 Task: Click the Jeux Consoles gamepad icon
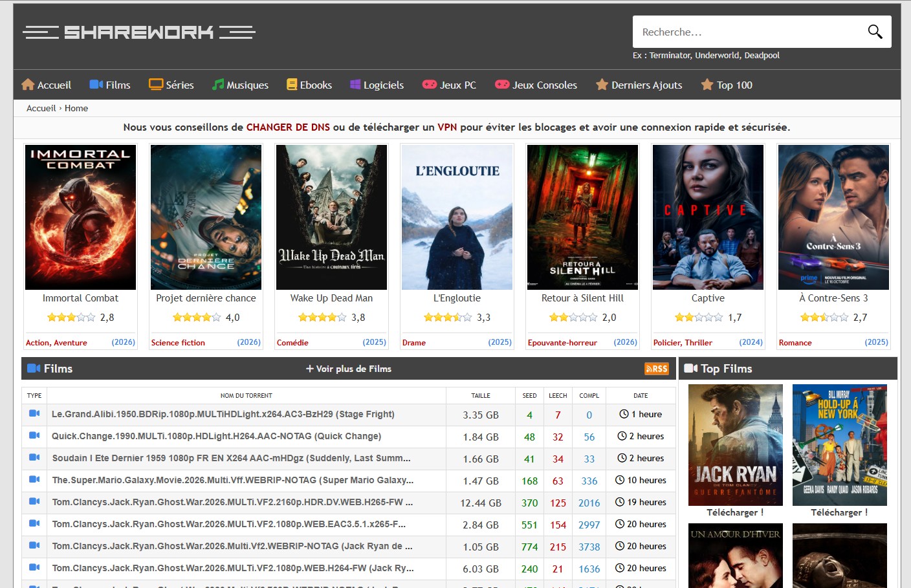click(x=502, y=84)
